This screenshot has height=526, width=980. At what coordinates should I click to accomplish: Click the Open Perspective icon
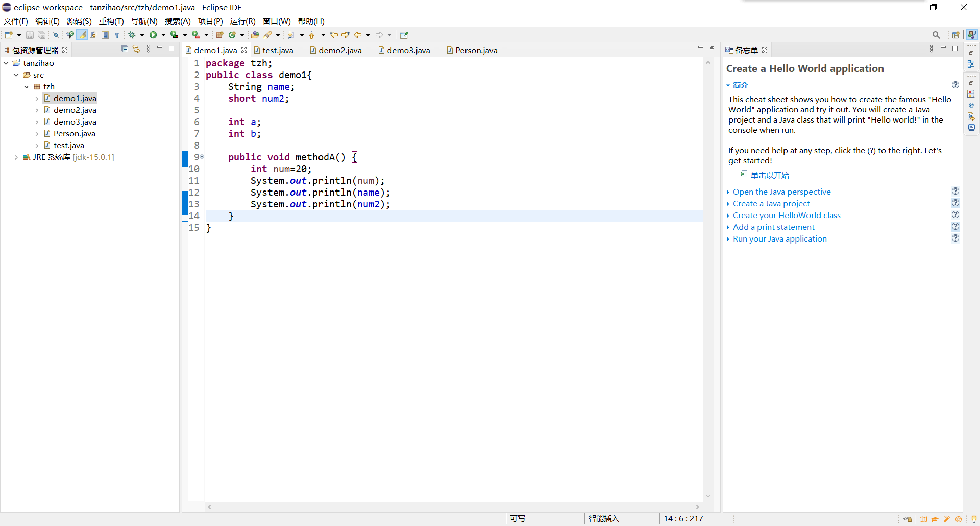955,35
